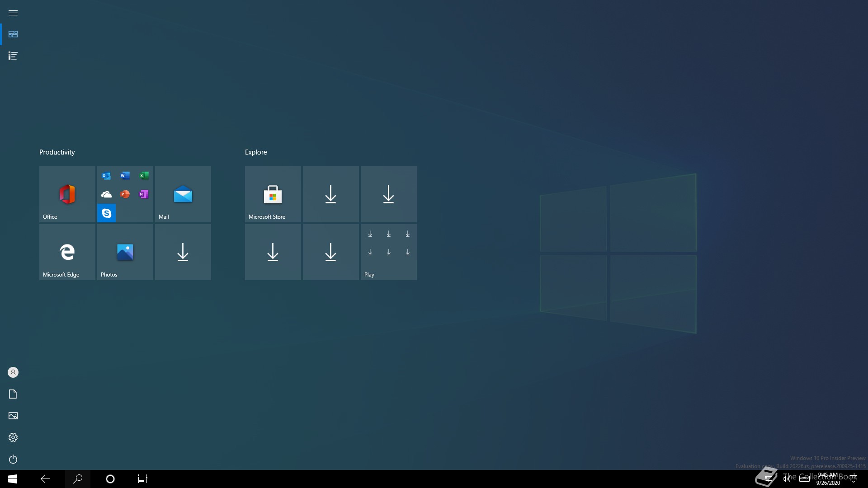Launch Microsoft Edge tile
This screenshot has width=868, height=488.
point(67,252)
